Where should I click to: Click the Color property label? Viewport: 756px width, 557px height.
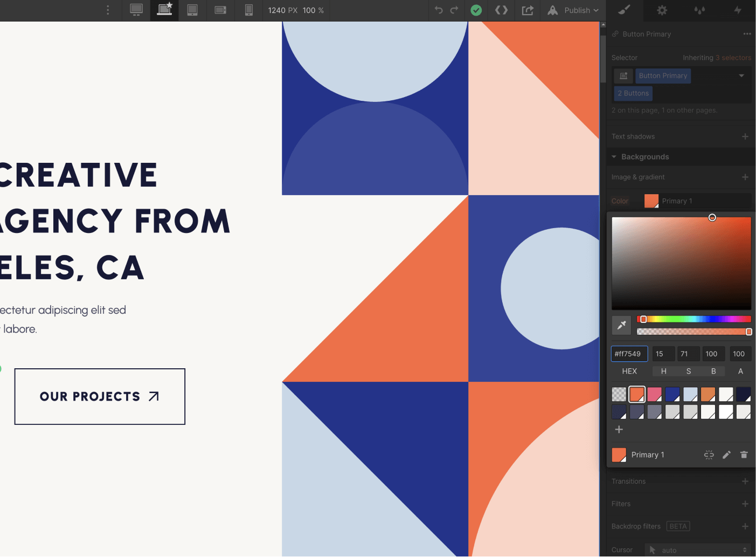pyautogui.click(x=620, y=201)
